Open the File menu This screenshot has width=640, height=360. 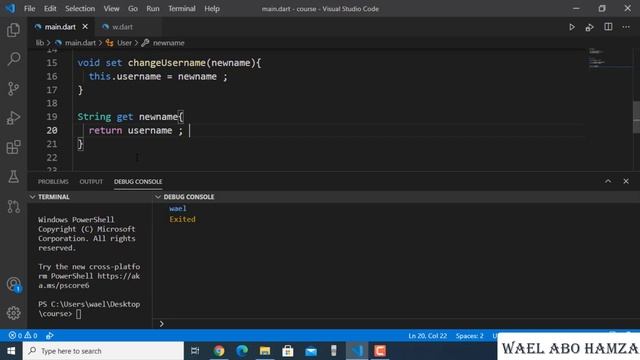coord(29,9)
